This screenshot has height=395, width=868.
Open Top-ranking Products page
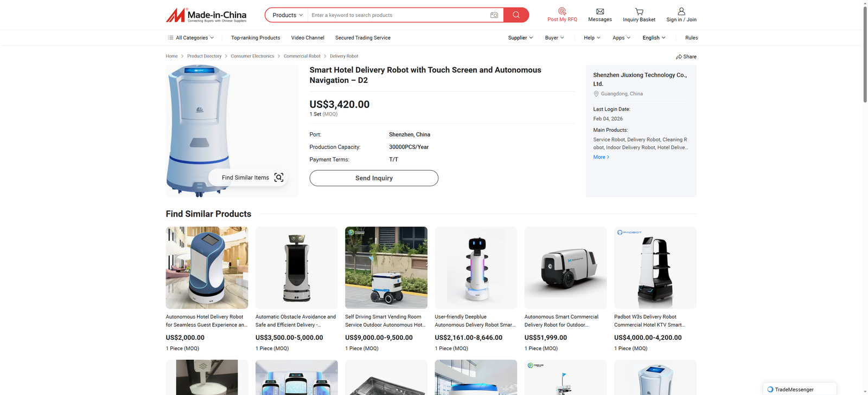point(256,38)
